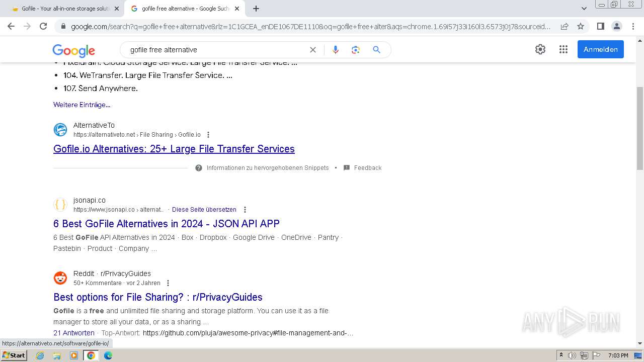Click the Google search input field
644x362 pixels.
pyautogui.click(x=216, y=50)
